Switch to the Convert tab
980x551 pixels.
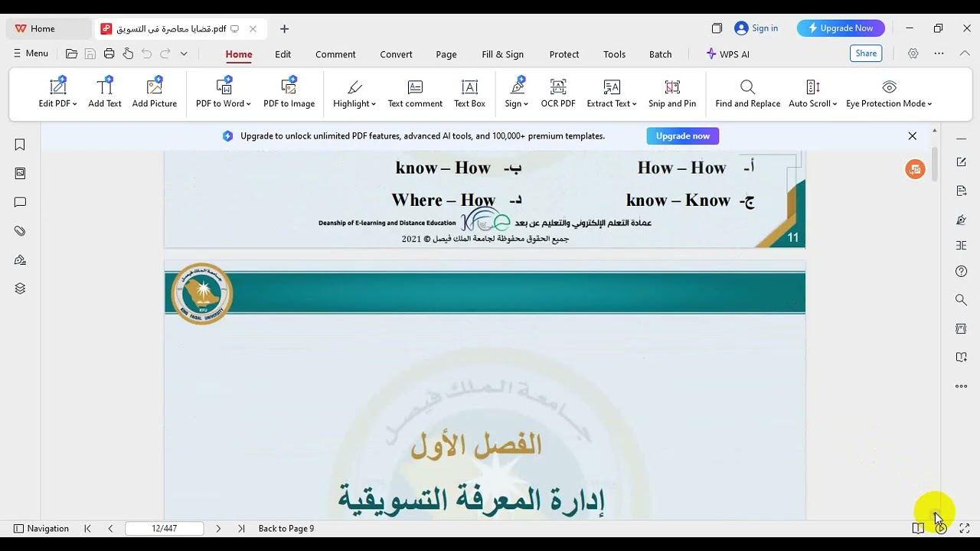[x=396, y=54]
